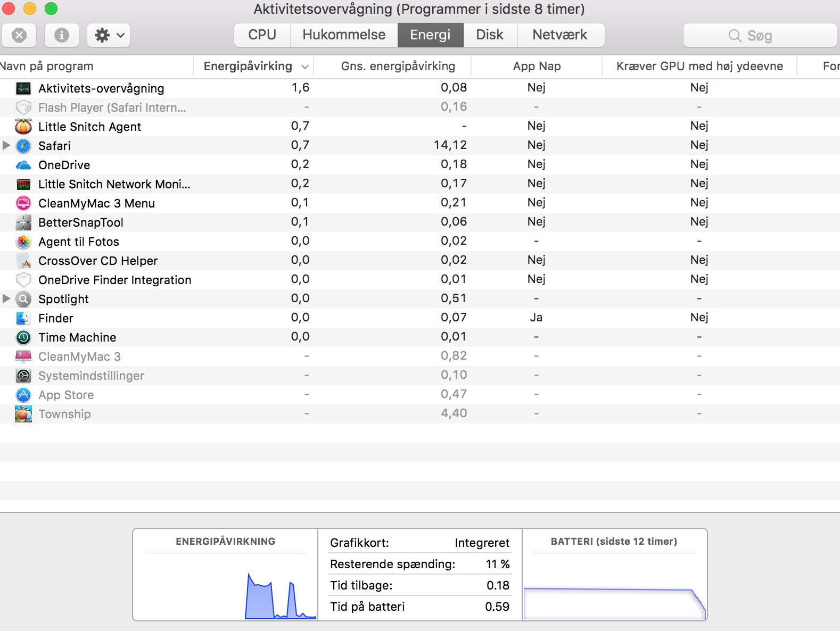Click the Safari compass icon
Viewport: 840px width, 631px height.
click(23, 146)
